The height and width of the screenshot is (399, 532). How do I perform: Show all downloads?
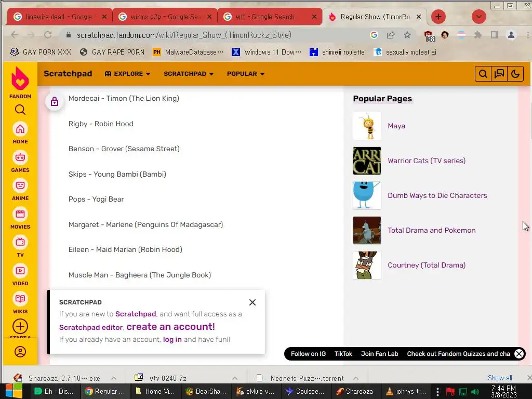(500, 378)
